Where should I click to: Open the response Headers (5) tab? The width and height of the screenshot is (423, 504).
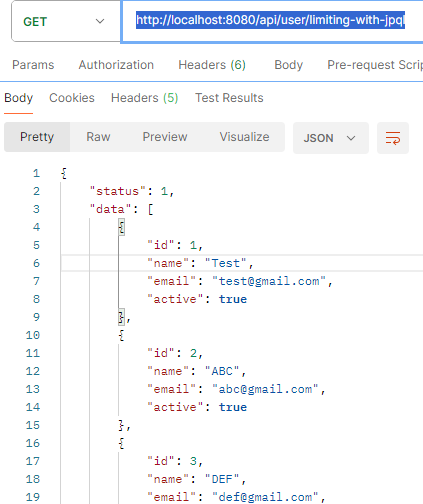(145, 98)
